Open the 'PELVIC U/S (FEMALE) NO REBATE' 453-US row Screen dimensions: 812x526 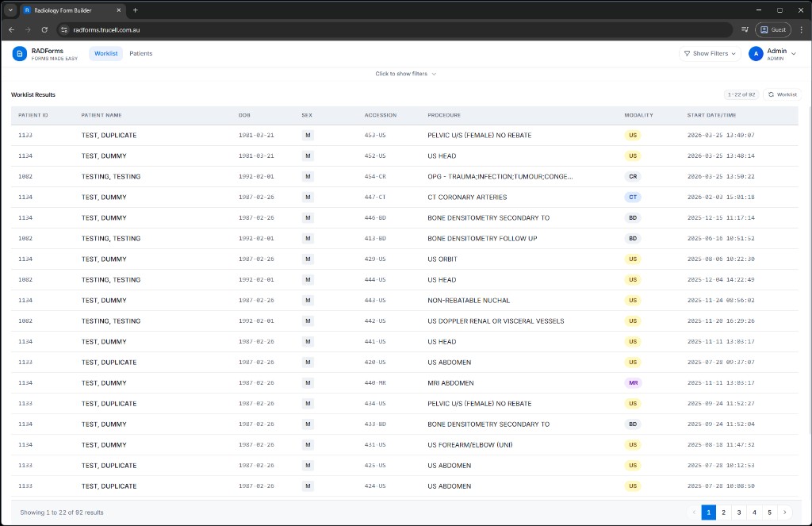point(404,135)
